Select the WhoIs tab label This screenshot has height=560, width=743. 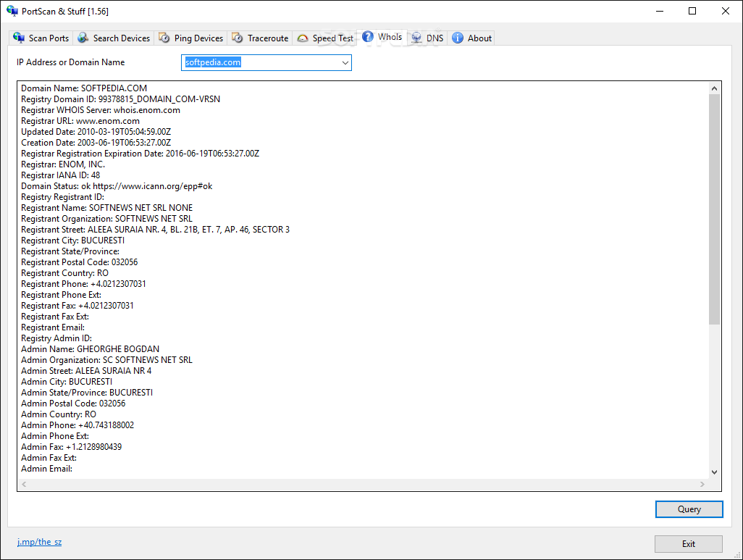390,36
